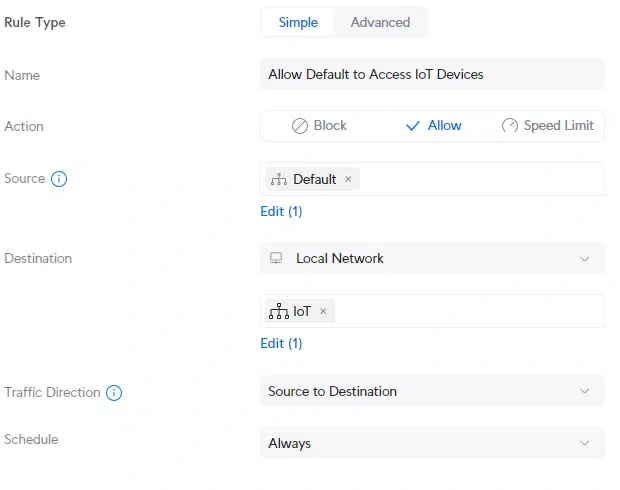Open the Schedule Always dropdown
The width and height of the screenshot is (620, 490).
(x=432, y=443)
